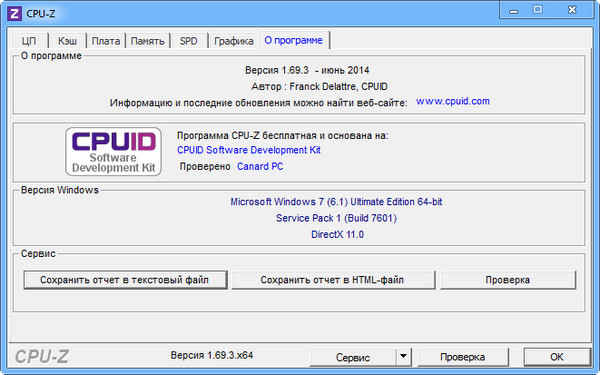Click Проверка button in Сервис group
This screenshot has height=375, width=600.
pyautogui.click(x=508, y=280)
